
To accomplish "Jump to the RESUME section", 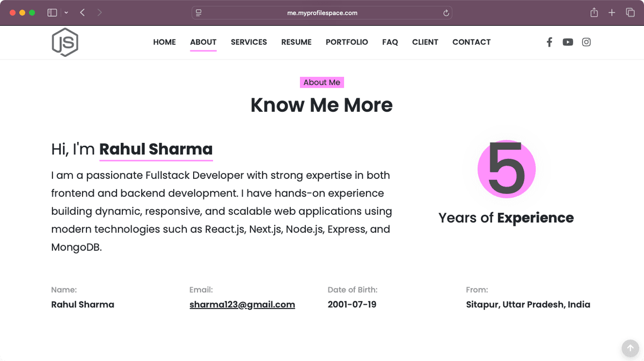I will [296, 42].
